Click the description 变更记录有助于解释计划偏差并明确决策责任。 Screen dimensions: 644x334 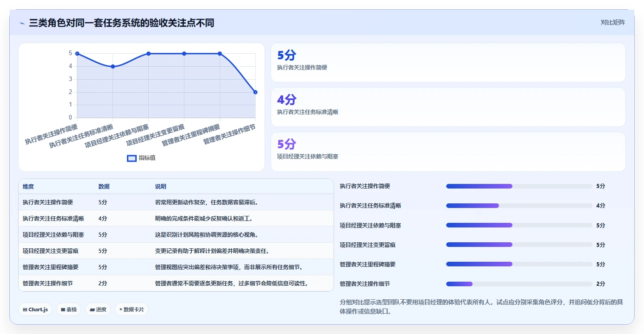pyautogui.click(x=212, y=251)
